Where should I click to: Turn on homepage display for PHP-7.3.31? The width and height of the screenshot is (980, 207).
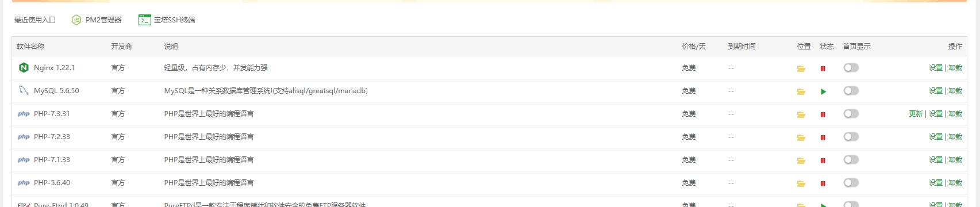pos(851,114)
